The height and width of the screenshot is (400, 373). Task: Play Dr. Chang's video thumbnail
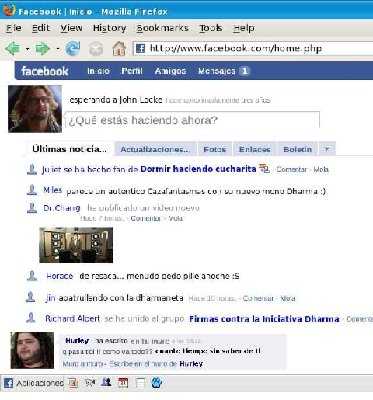76,245
